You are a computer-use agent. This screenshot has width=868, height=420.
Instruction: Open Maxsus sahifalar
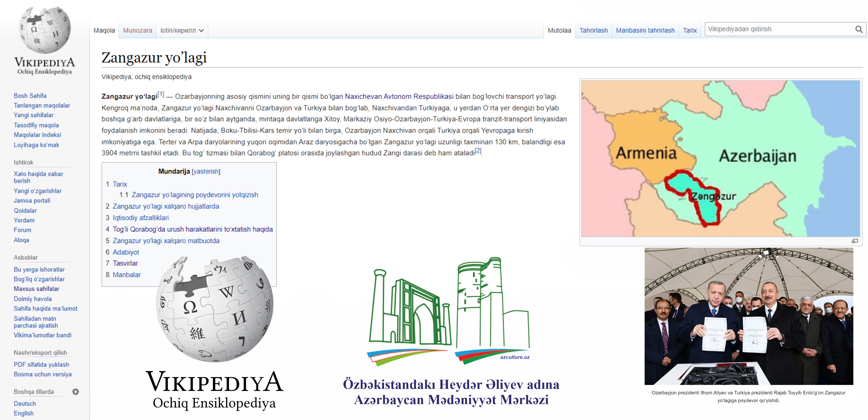coord(36,289)
